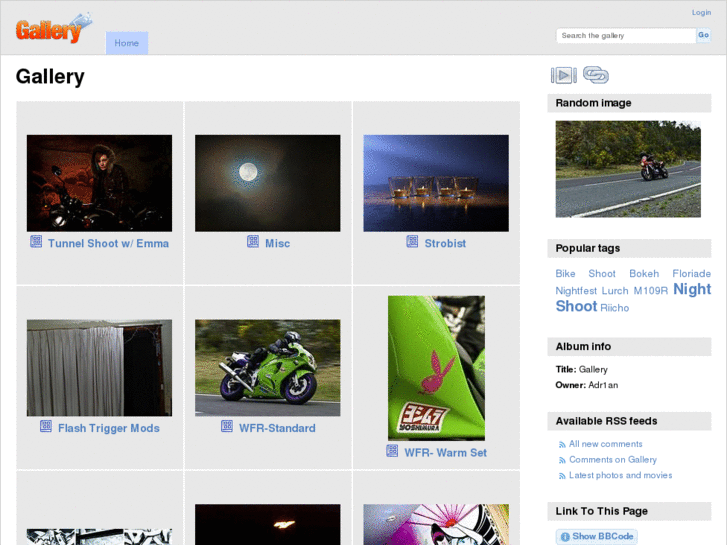The image size is (727, 545).
Task: Click the green motorcycle rider WFR-Standard thumbnail
Action: [x=268, y=368]
